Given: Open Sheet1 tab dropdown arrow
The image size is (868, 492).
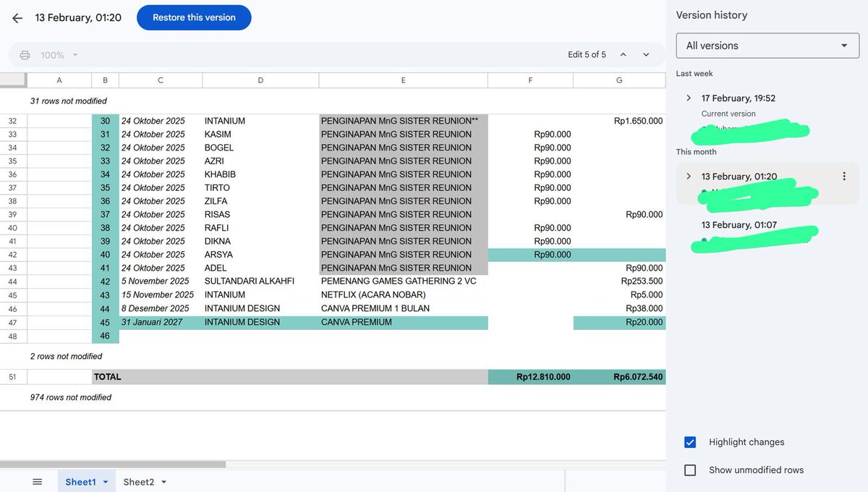Looking at the screenshot, I should click(x=106, y=482).
